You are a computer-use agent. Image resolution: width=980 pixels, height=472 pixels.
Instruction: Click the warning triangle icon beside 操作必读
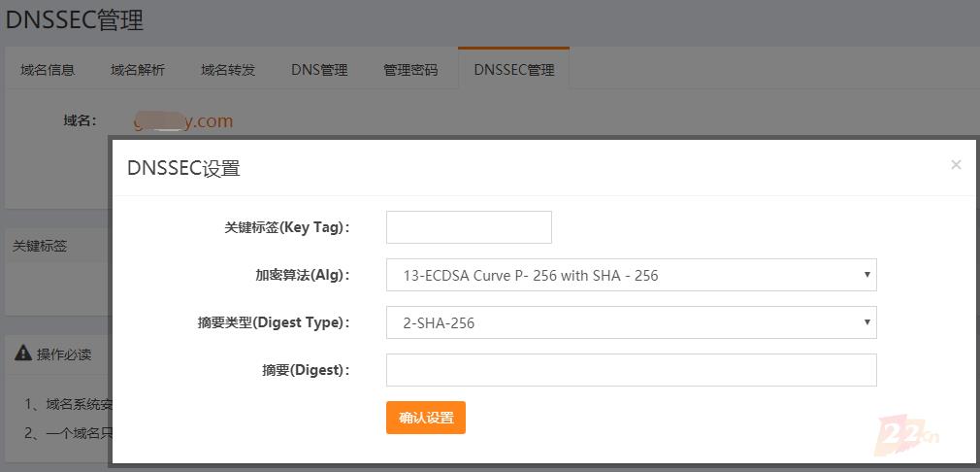click(22, 354)
